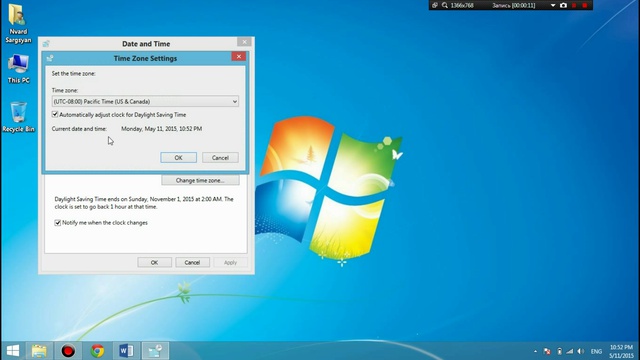Open File Explorer from taskbar
640x360 pixels.
39,351
